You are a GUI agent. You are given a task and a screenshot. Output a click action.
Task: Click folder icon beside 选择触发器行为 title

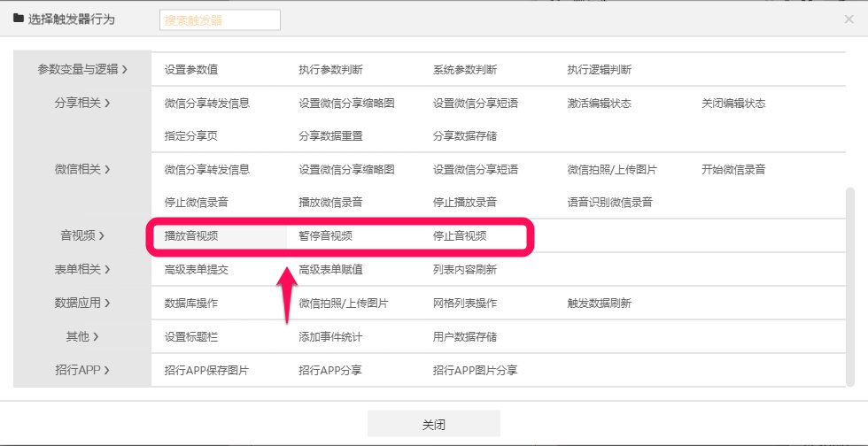click(x=19, y=19)
